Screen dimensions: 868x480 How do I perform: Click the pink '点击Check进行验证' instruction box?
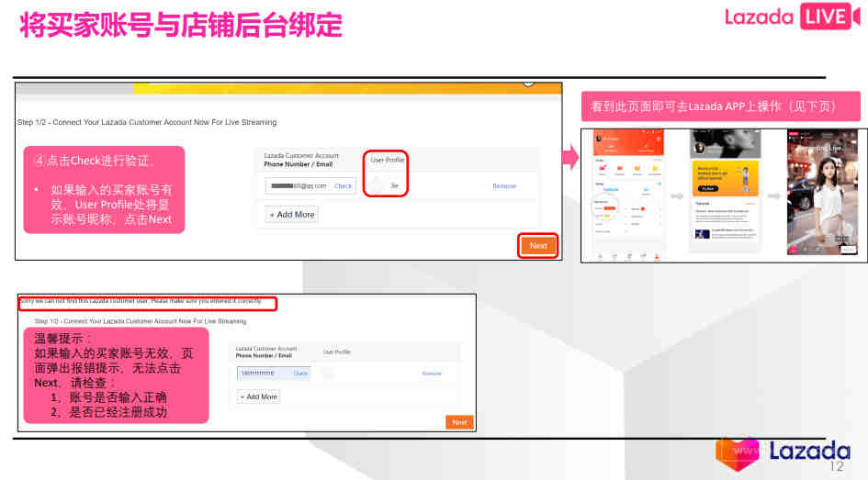pos(104,190)
